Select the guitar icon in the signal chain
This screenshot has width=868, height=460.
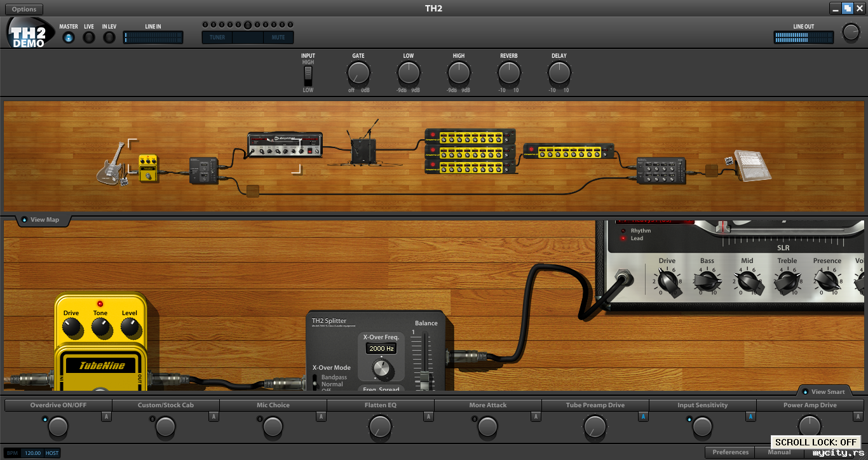(112, 165)
